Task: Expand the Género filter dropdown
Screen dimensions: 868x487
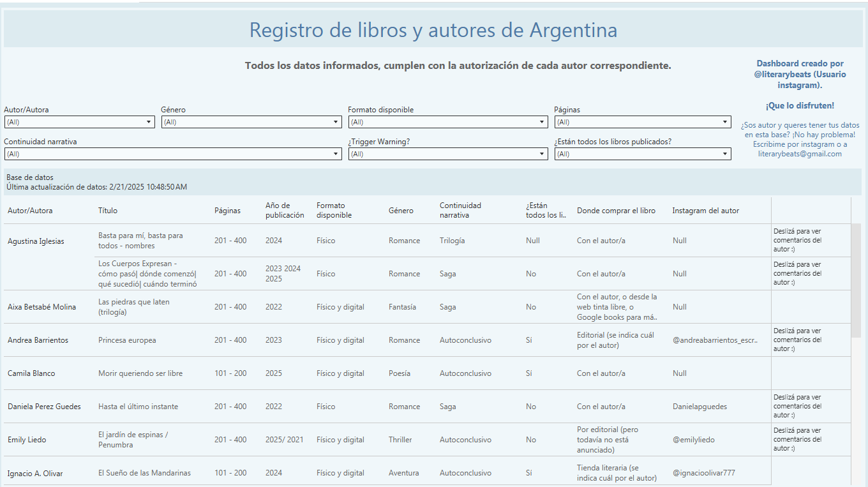Action: [x=251, y=122]
